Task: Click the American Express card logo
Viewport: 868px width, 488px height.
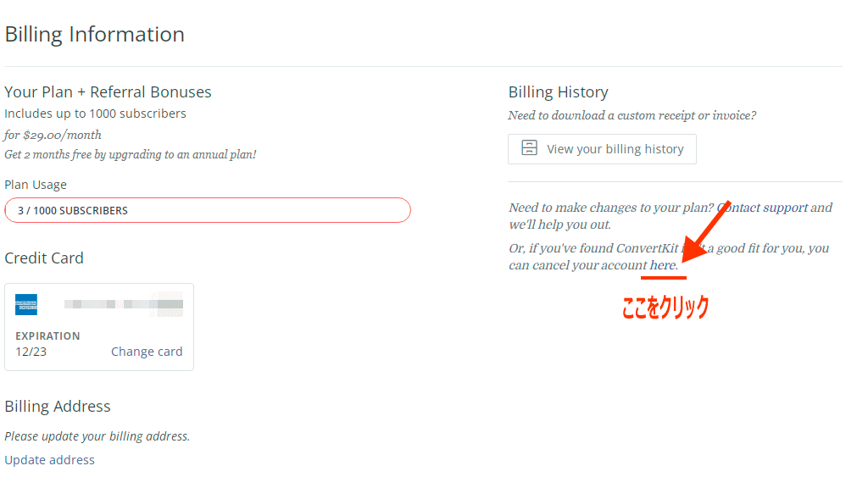Action: point(26,304)
